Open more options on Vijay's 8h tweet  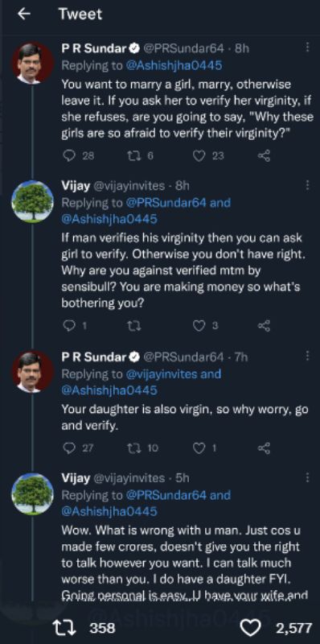pos(307,185)
